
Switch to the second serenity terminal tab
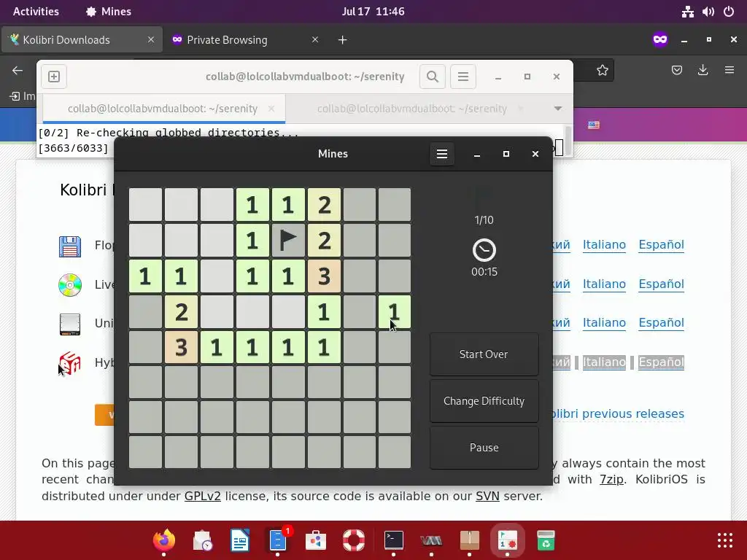411,109
